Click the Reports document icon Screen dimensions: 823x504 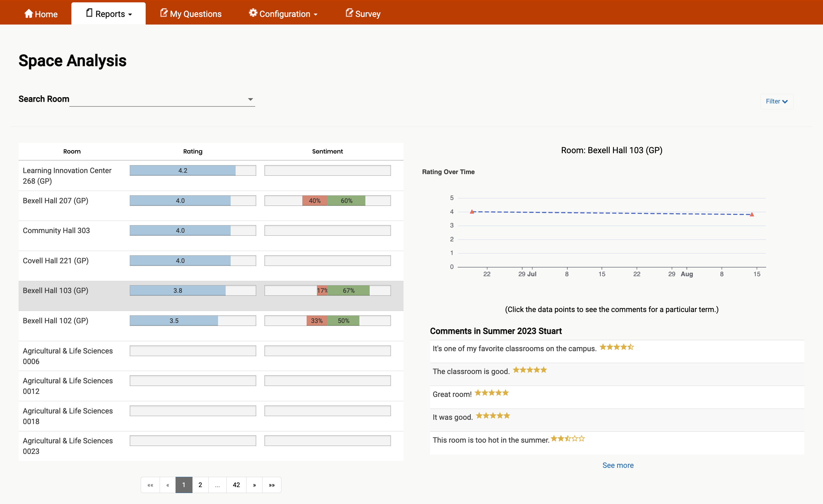point(89,13)
